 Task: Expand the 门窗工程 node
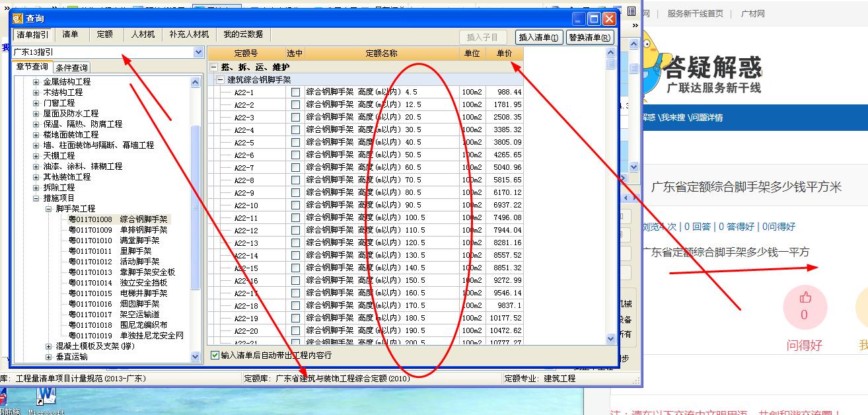click(37, 103)
